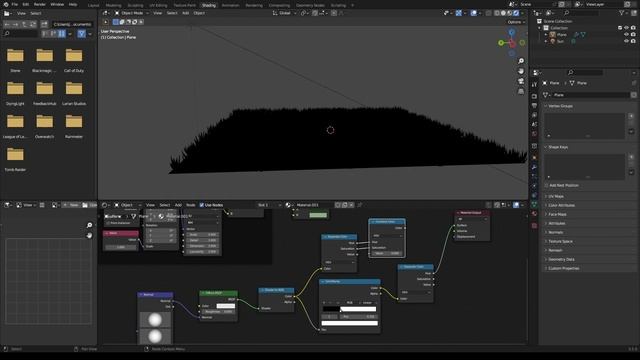
Task: Click the file browser new folder icon
Action: (44, 24)
